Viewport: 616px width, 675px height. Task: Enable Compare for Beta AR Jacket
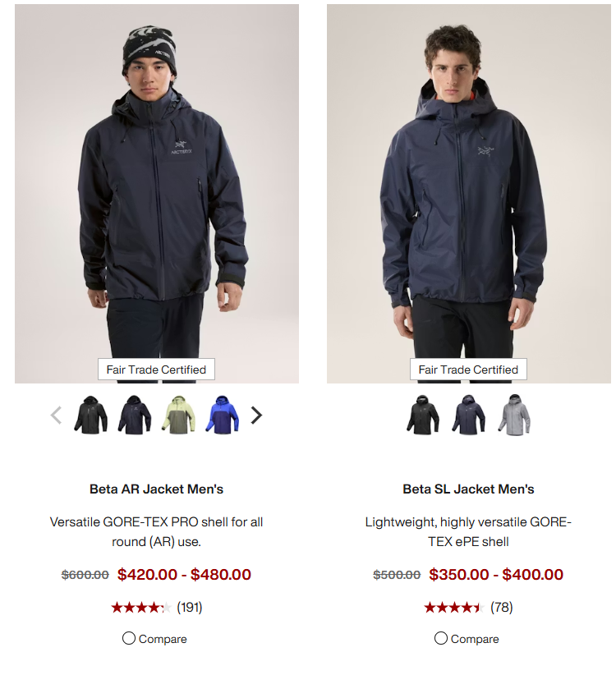point(128,638)
